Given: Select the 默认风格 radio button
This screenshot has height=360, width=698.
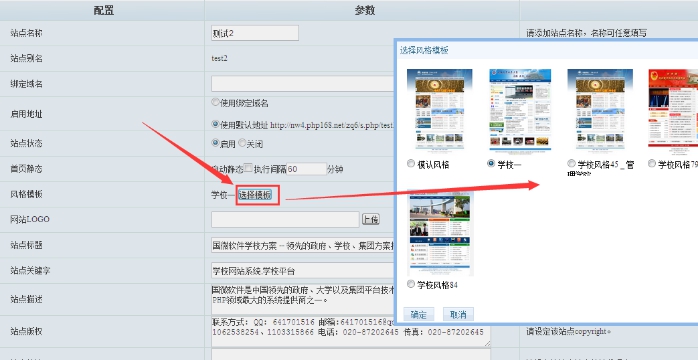Looking at the screenshot, I should [x=411, y=164].
